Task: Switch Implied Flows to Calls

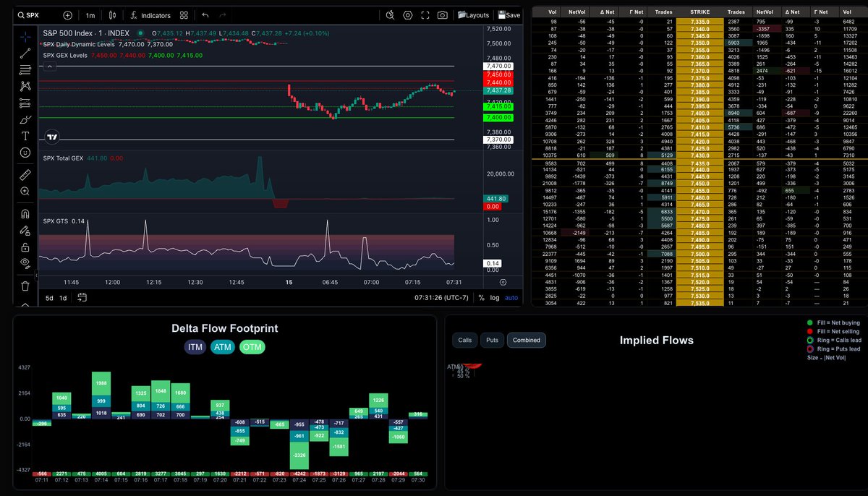Action: click(x=465, y=340)
